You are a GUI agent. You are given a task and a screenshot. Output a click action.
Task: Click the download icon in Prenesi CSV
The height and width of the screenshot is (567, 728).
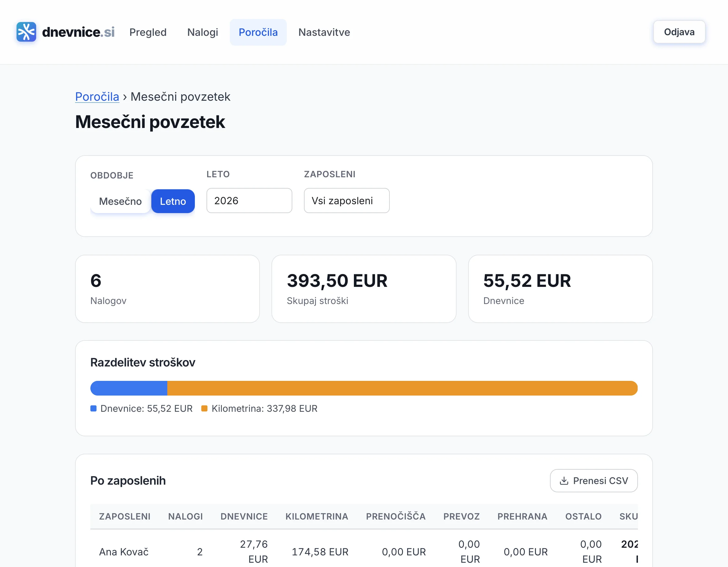tap(564, 481)
